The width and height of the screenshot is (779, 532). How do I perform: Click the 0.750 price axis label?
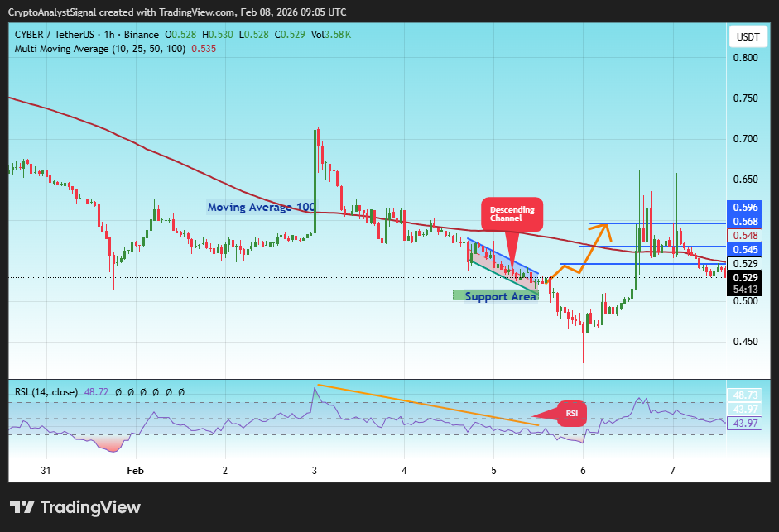[746, 98]
